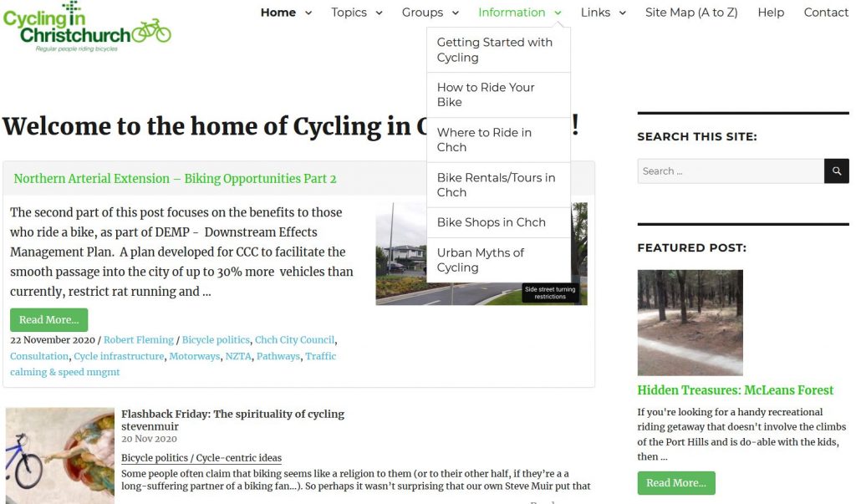This screenshot has width=856, height=504.
Task: Open Flashback Friday spirituality of cycling post
Action: point(232,414)
